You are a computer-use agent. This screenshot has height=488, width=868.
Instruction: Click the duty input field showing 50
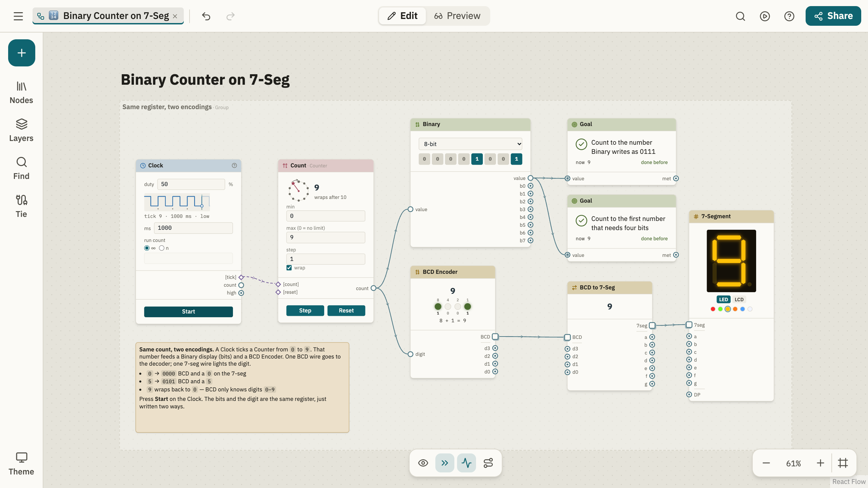pos(191,184)
